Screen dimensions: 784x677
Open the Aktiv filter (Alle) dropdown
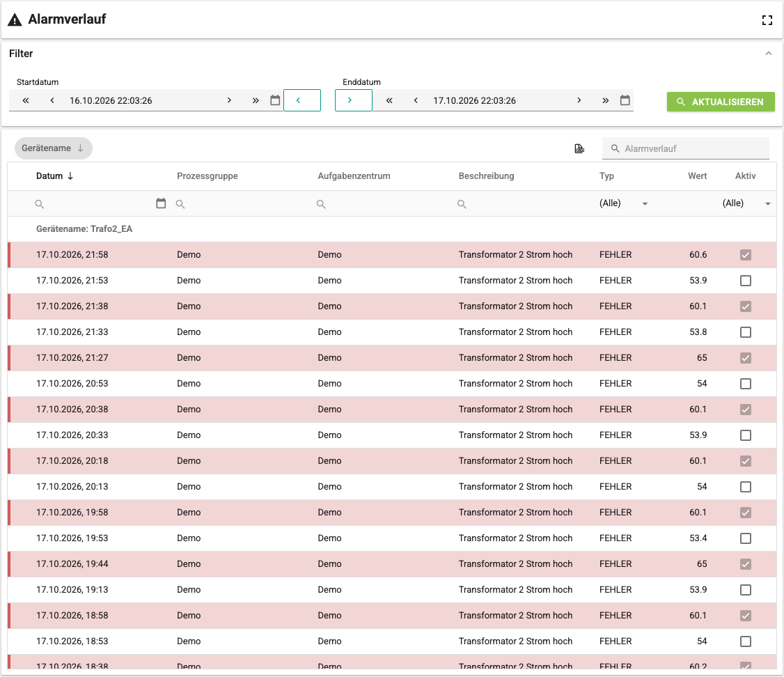click(x=746, y=203)
